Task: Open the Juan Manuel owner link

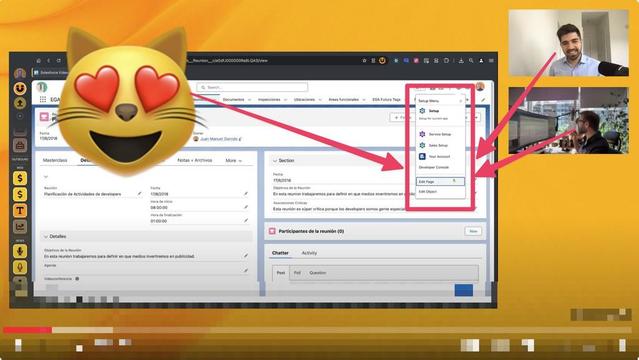Action: click(x=218, y=139)
